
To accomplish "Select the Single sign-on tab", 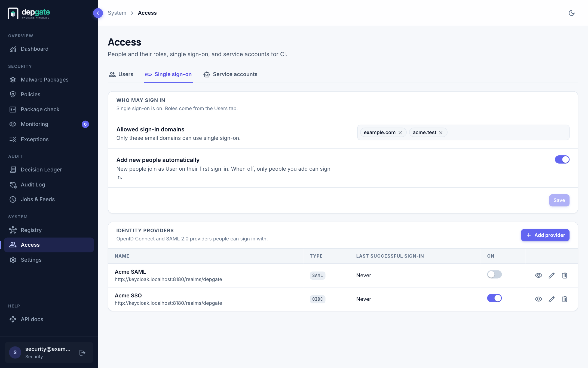I will (x=168, y=74).
